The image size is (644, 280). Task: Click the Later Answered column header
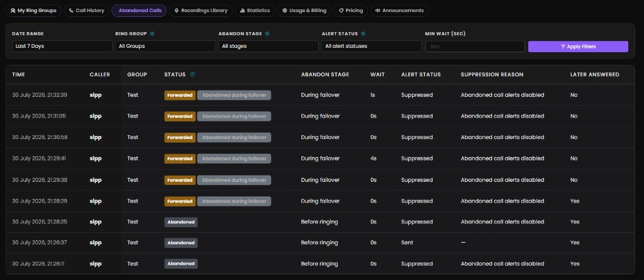click(x=595, y=74)
